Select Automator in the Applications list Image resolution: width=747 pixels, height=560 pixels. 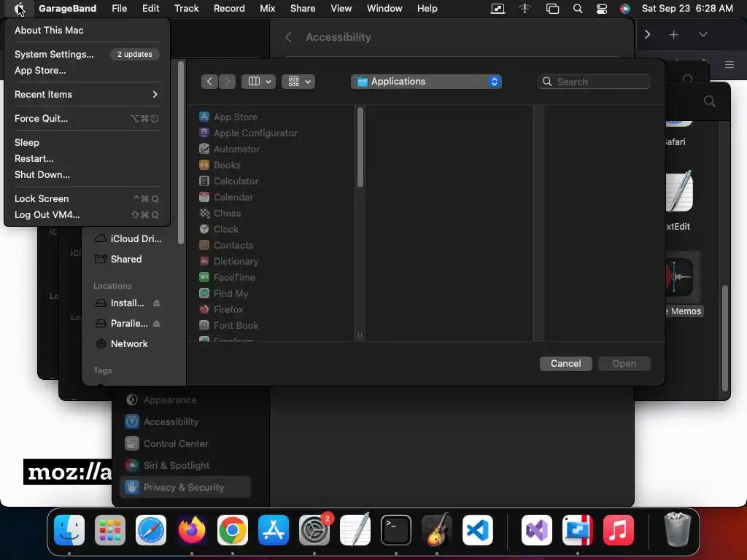point(228,149)
